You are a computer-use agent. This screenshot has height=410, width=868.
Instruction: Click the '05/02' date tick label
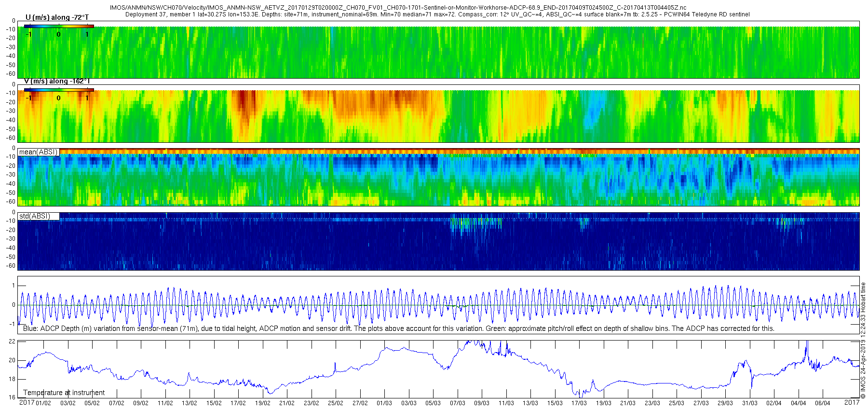[x=92, y=403]
